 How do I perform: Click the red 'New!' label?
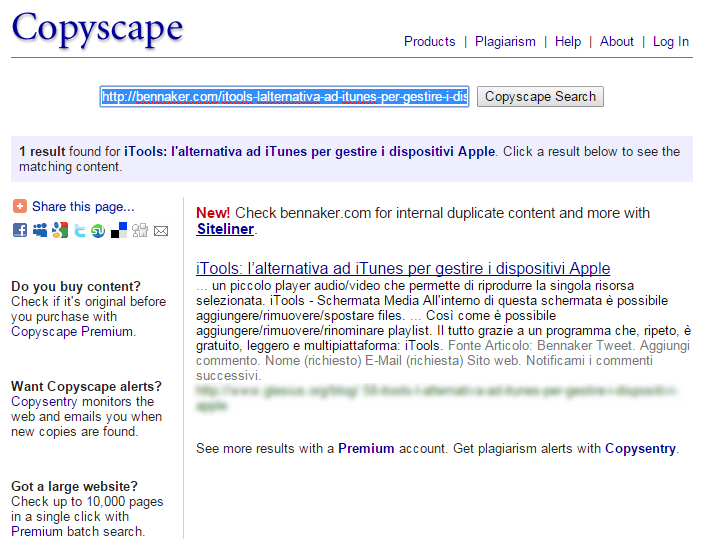[x=213, y=213]
